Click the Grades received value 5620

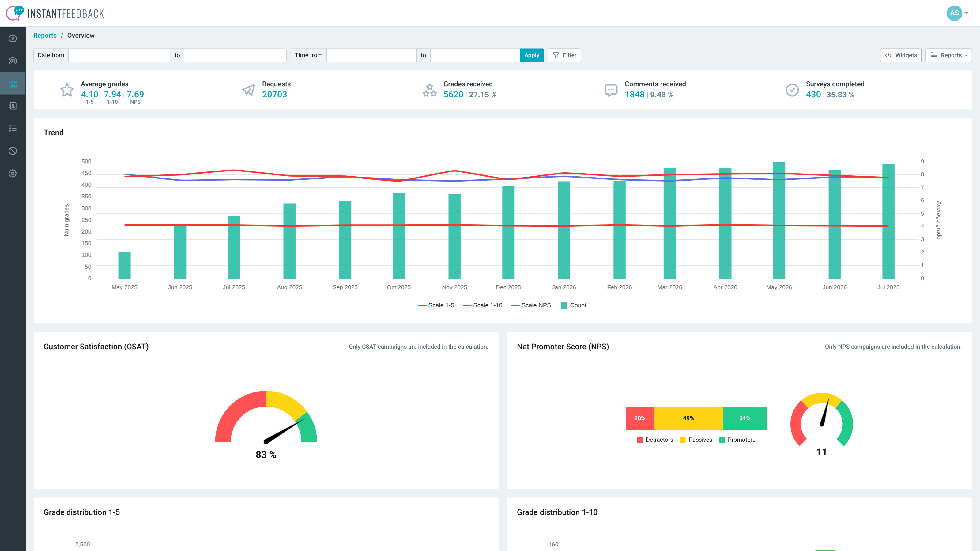click(x=454, y=94)
